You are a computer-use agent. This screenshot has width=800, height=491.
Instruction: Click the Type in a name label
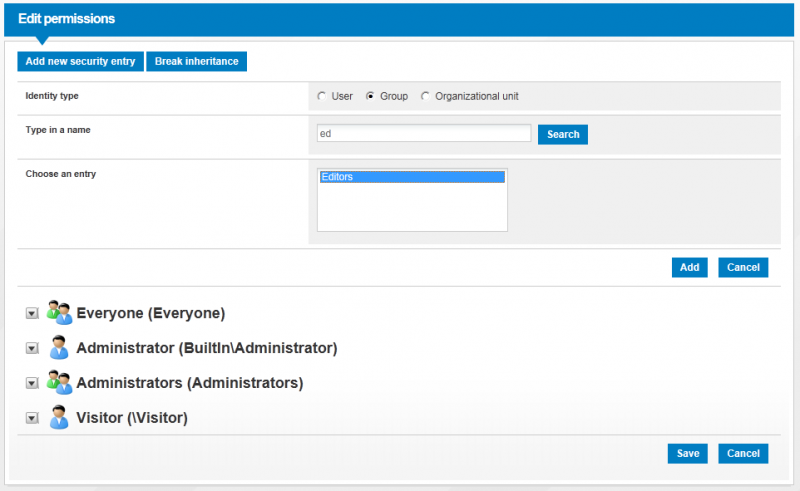pos(58,130)
